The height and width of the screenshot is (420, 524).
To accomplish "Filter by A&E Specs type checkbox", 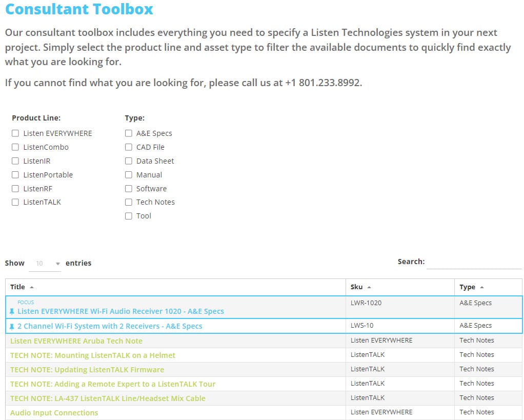I will click(129, 133).
